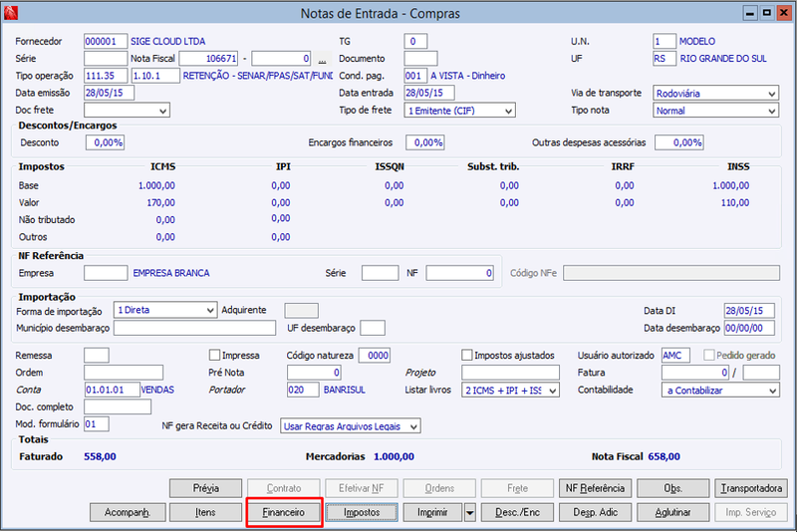
Task: Toggle the Pedido gerado checkbox
Action: 708,355
